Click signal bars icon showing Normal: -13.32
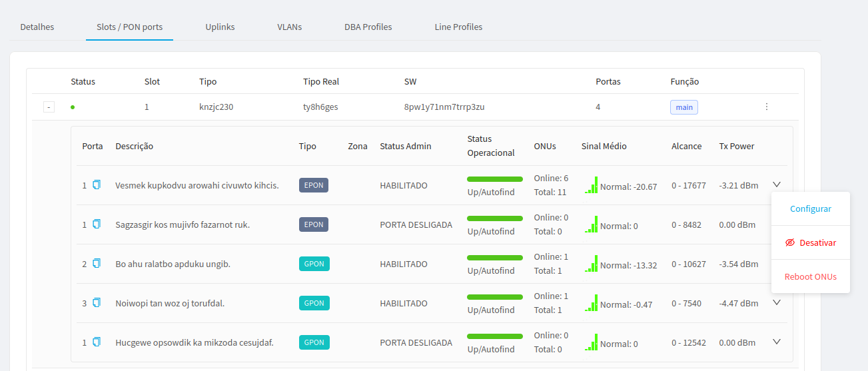This screenshot has width=868, height=371. click(x=592, y=264)
